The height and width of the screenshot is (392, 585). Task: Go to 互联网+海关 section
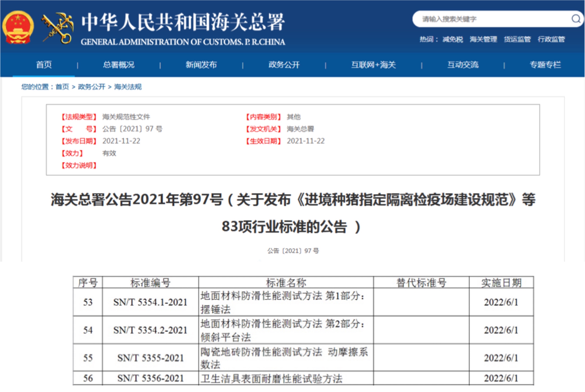click(x=373, y=65)
